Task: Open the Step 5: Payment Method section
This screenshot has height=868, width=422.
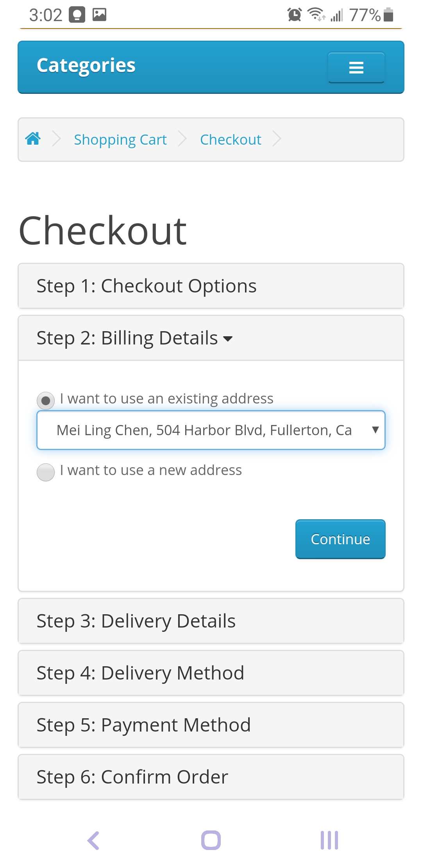Action: pos(211,725)
